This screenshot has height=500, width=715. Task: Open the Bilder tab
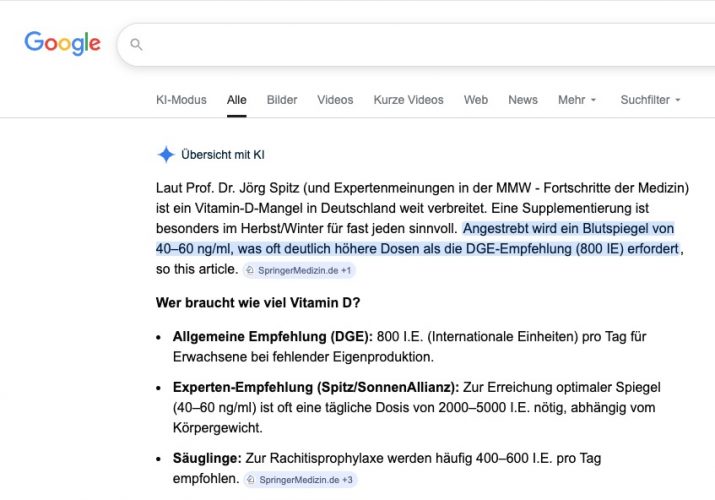282,100
